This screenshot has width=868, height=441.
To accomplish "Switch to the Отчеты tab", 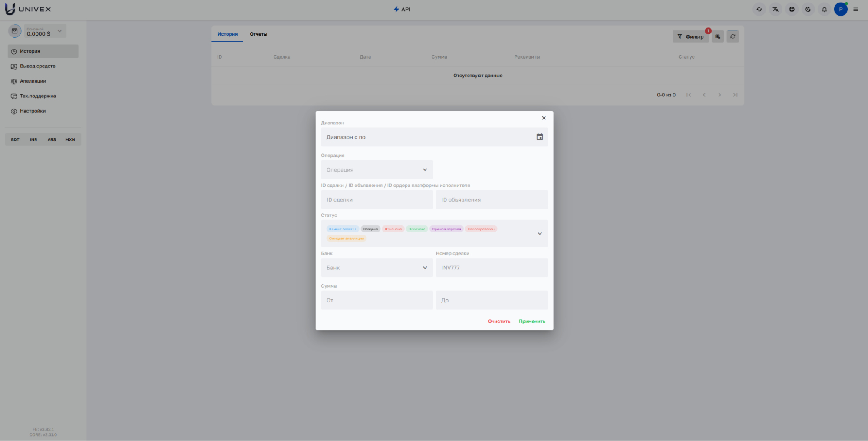I will [x=258, y=34].
